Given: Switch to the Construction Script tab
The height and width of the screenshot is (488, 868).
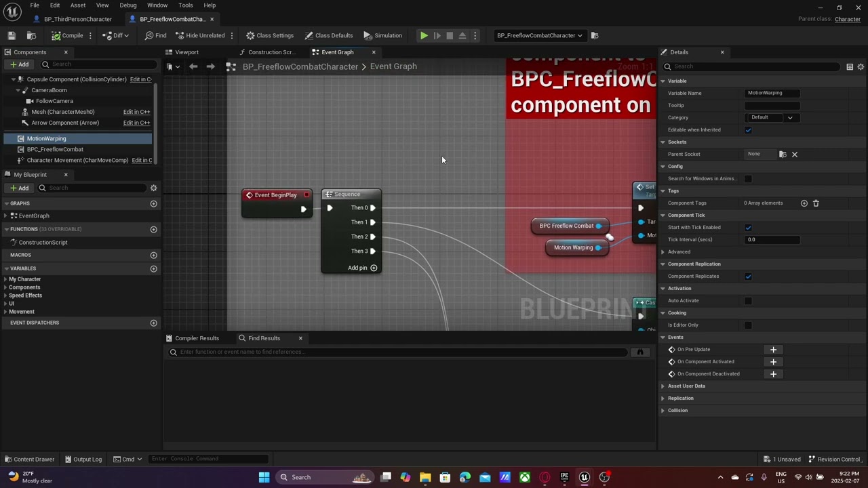Looking at the screenshot, I should click(x=271, y=52).
